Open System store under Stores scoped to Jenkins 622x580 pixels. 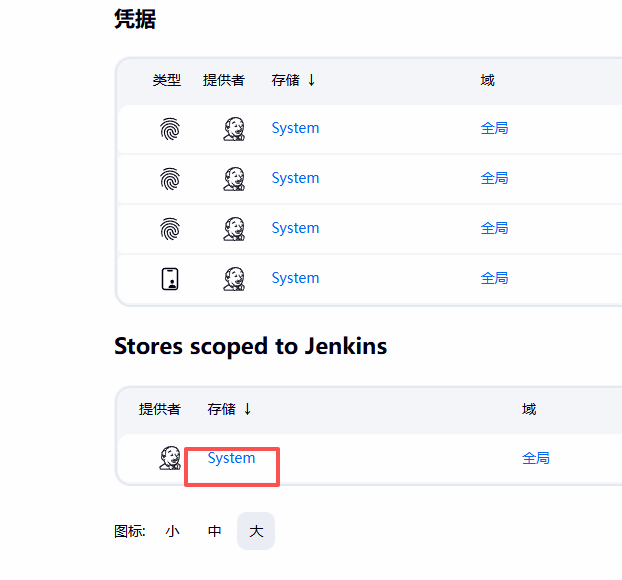click(231, 458)
